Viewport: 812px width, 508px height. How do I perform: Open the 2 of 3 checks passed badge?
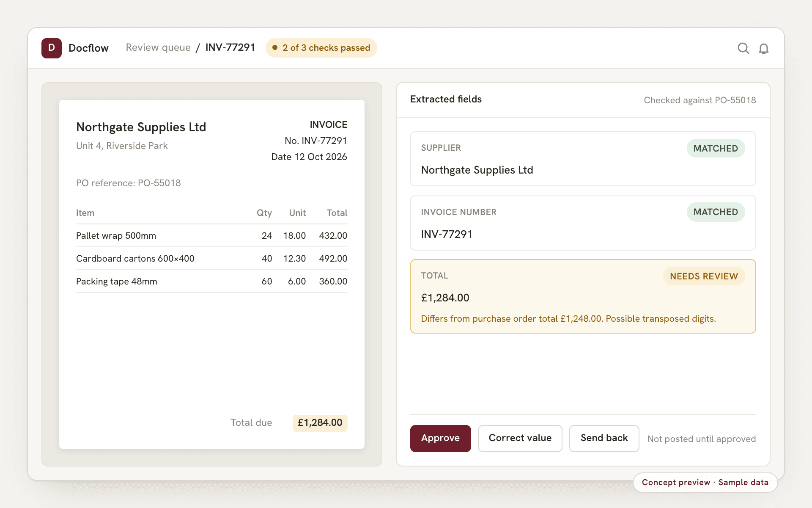pyautogui.click(x=321, y=48)
